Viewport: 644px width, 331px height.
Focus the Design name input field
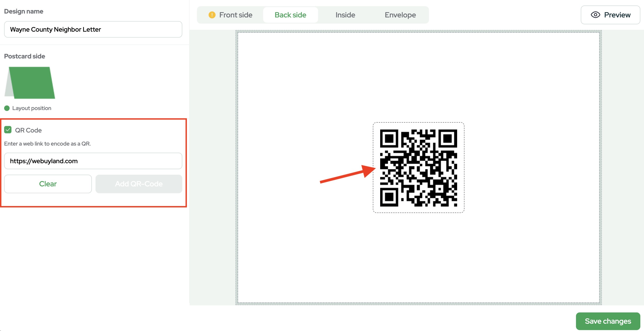point(93,30)
